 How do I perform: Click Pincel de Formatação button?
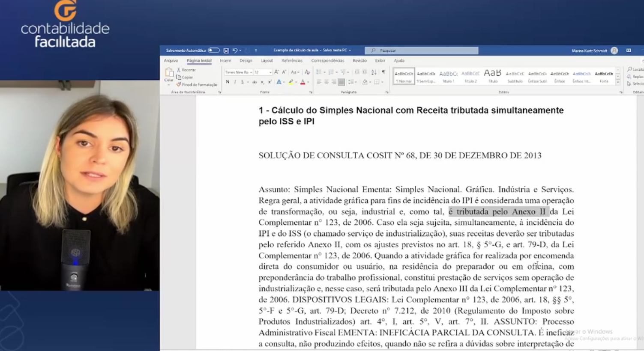pyautogui.click(x=197, y=84)
